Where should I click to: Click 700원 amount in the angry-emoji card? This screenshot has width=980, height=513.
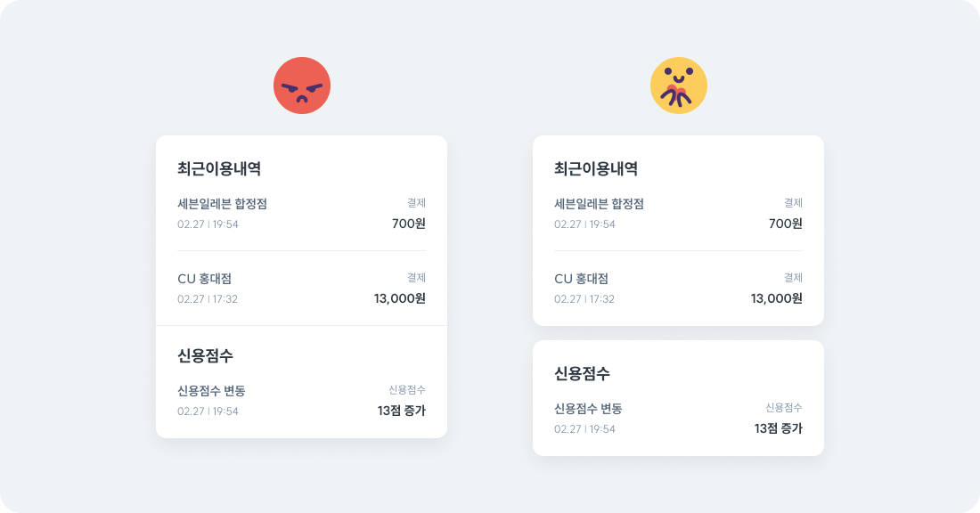click(x=409, y=224)
